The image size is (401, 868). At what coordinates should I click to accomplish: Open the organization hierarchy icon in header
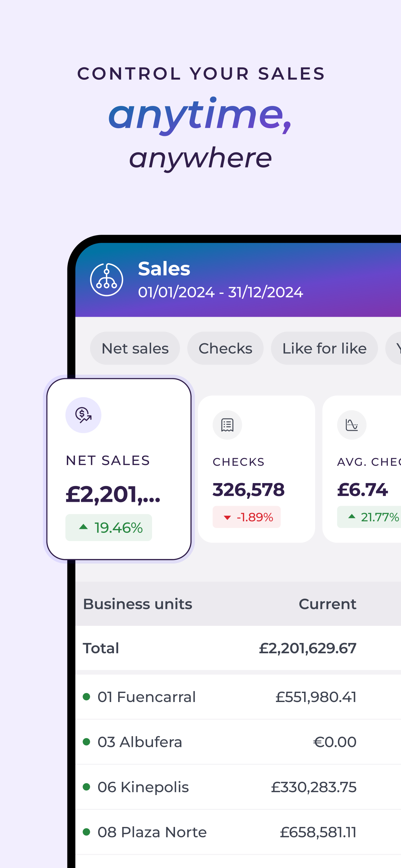[x=107, y=280]
